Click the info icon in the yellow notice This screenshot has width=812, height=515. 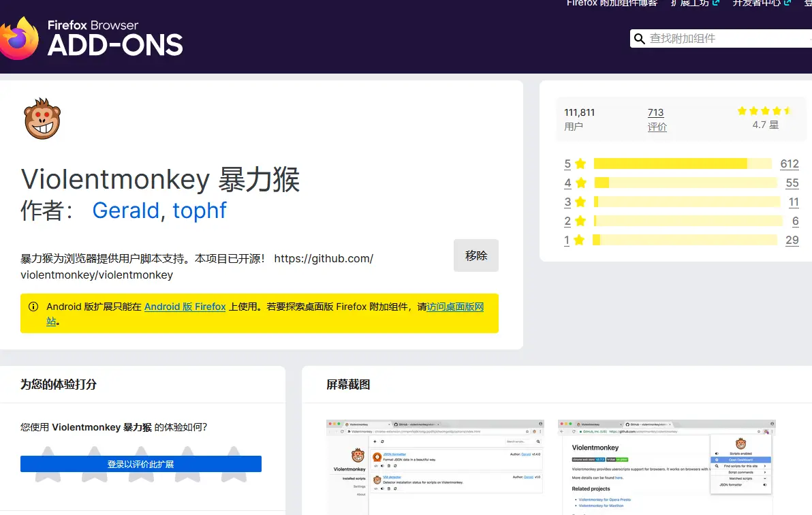point(33,307)
